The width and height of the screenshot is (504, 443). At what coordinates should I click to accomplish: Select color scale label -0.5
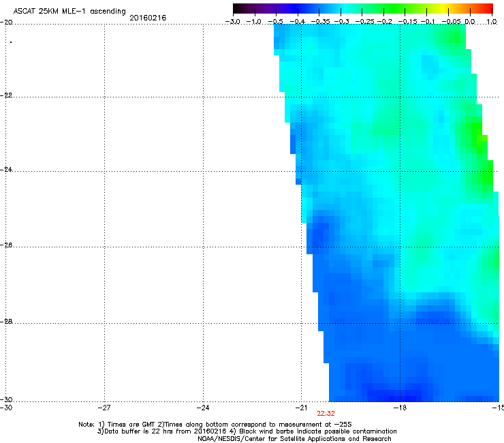click(x=275, y=22)
